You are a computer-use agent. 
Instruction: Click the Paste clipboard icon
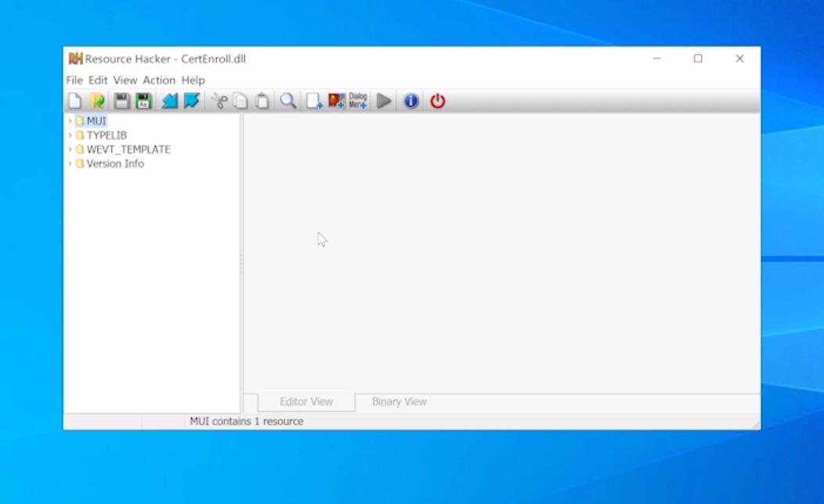point(262,101)
